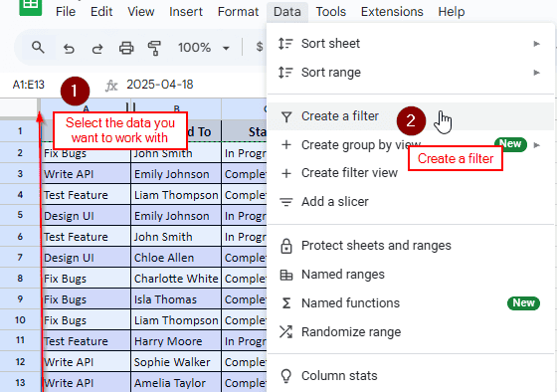This screenshot has width=557, height=392.
Task: Open Protect sheets and ranges
Action: click(410, 246)
